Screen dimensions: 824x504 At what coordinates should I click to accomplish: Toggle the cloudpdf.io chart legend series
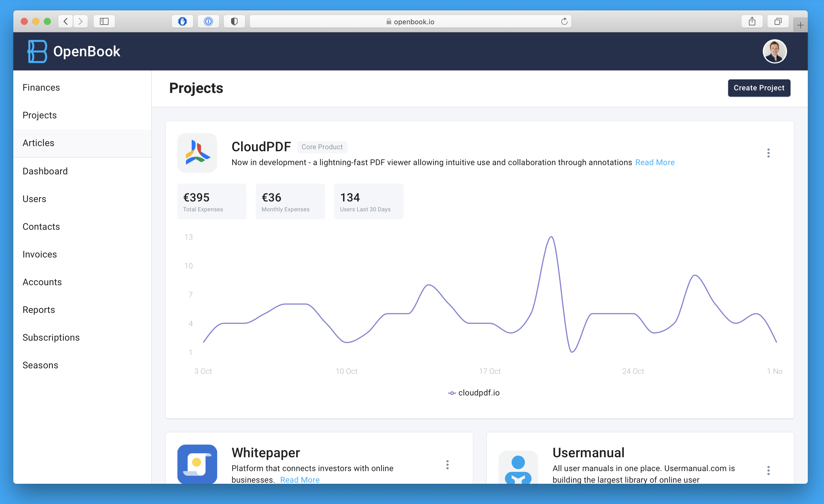[473, 393]
